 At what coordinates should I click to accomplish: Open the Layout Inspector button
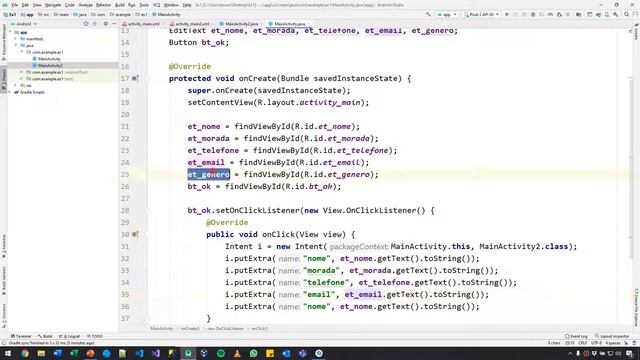[612, 336]
